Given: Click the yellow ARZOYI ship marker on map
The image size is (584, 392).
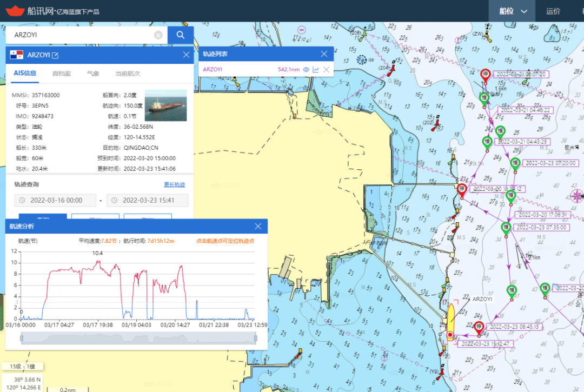Looking at the screenshot, I should point(450,320).
